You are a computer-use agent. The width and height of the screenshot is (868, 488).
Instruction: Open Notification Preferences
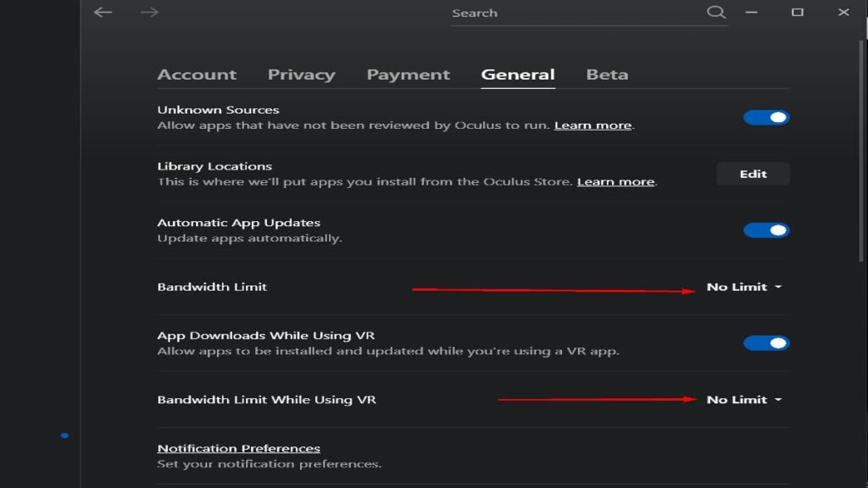click(x=238, y=447)
